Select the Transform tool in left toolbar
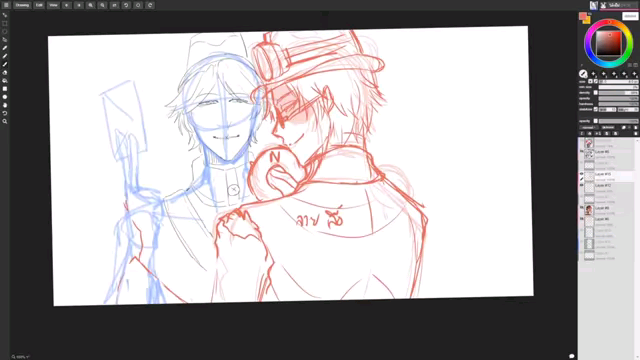The image size is (640, 360). [x=5, y=15]
